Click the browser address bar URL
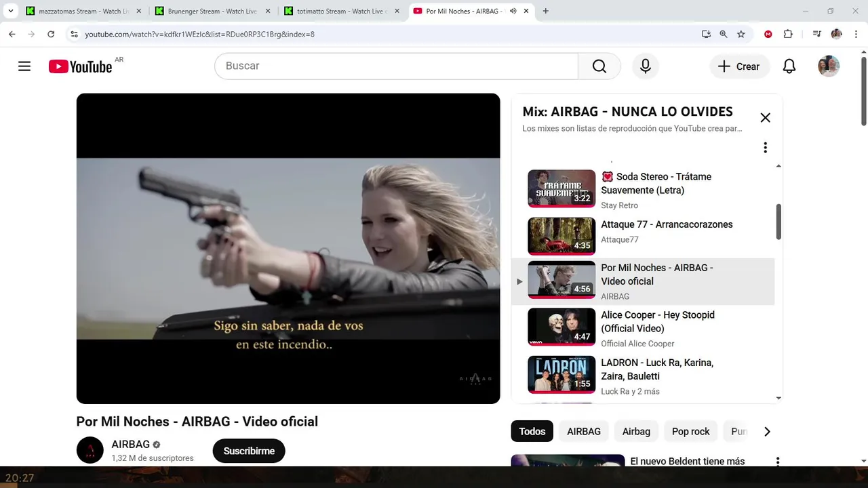 pos(199,34)
